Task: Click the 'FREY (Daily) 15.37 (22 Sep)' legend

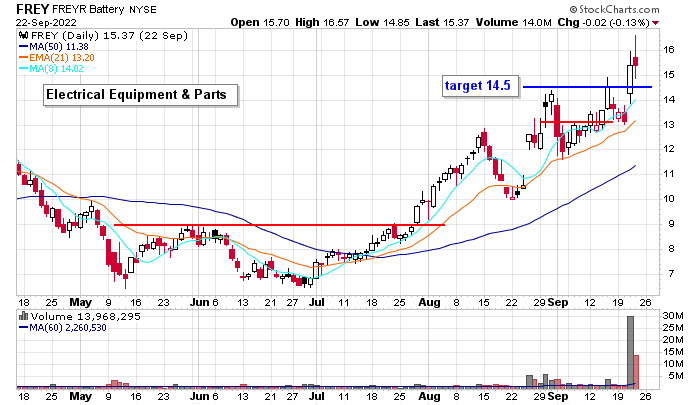Action: click(x=109, y=36)
